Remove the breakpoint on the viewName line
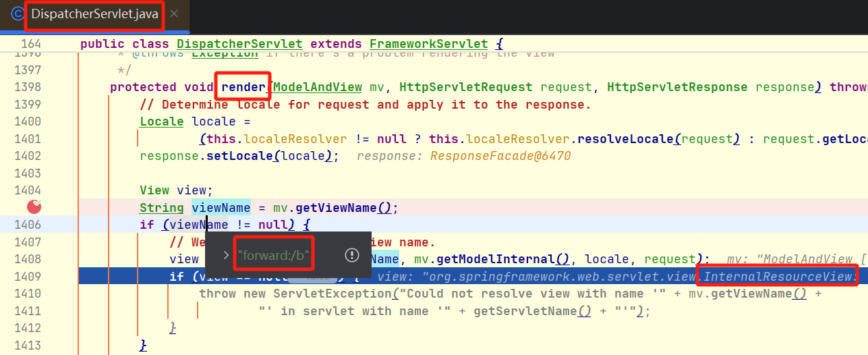The width and height of the screenshot is (868, 355). (34, 207)
